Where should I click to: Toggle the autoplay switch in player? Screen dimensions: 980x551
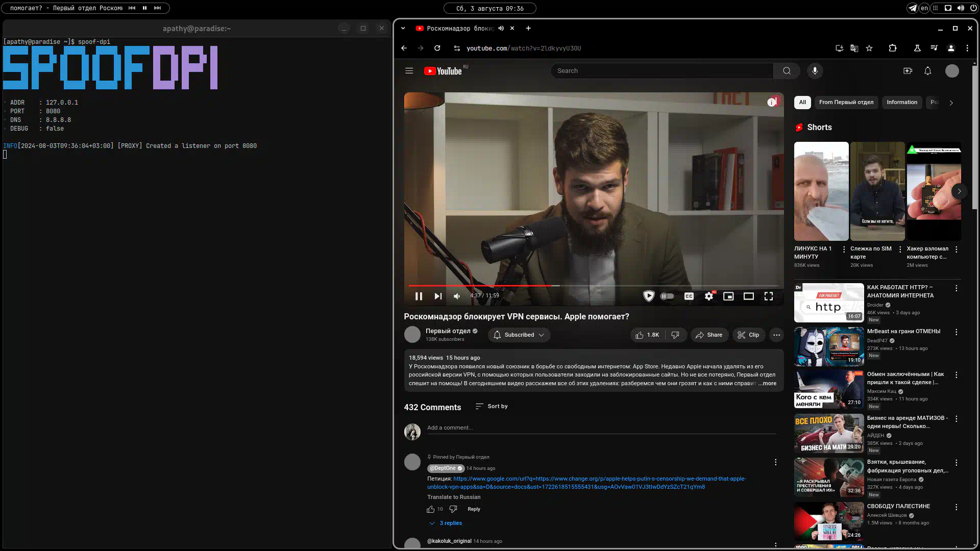[667, 296]
